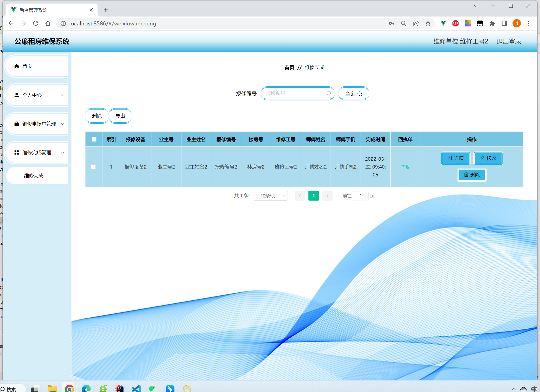Image resolution: width=540 pixels, height=392 pixels.
Task: Click the password key icon
Action: [x=391, y=23]
